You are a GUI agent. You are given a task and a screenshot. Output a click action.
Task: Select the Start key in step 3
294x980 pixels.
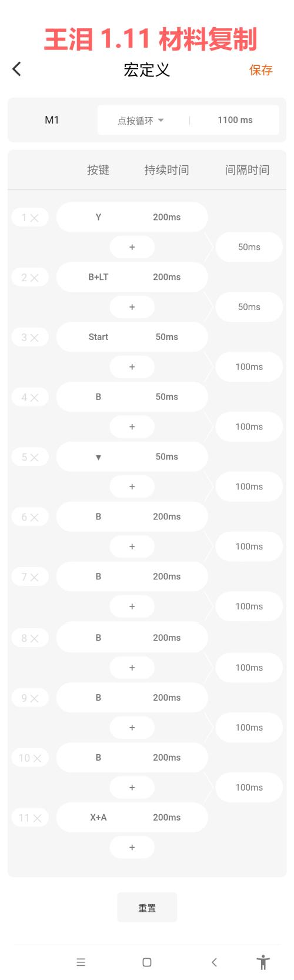[98, 337]
